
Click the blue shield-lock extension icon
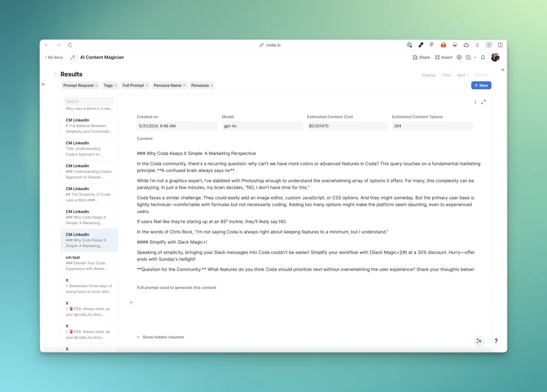coord(409,45)
